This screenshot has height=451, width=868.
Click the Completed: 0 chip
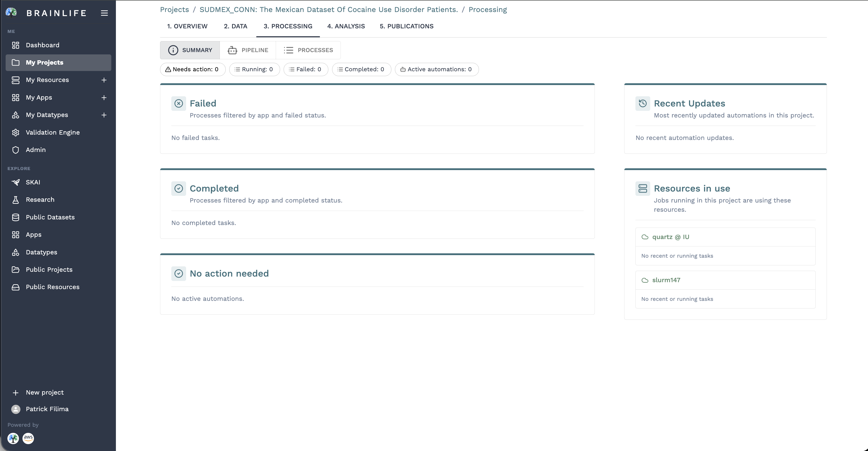pyautogui.click(x=361, y=69)
